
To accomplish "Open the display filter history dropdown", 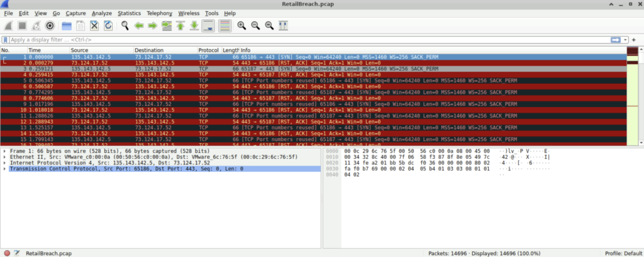I will pyautogui.click(x=625, y=40).
